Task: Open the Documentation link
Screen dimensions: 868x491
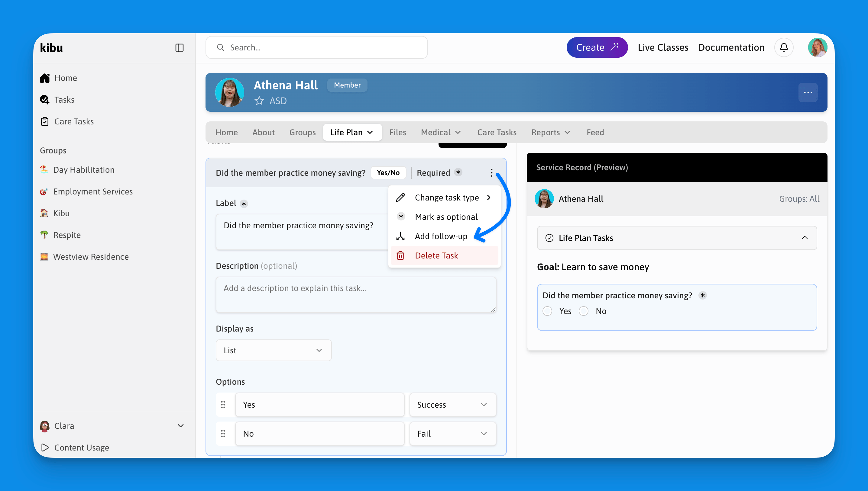Action: 731,47
